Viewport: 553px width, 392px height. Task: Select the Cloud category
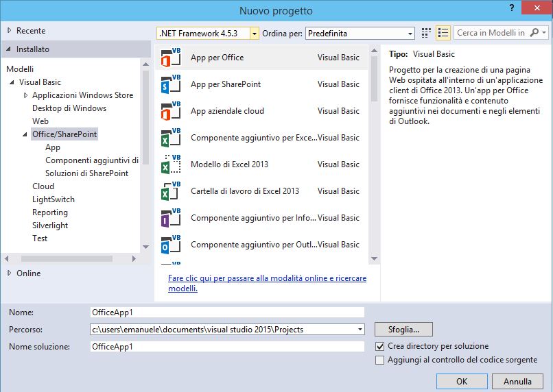pyautogui.click(x=43, y=186)
